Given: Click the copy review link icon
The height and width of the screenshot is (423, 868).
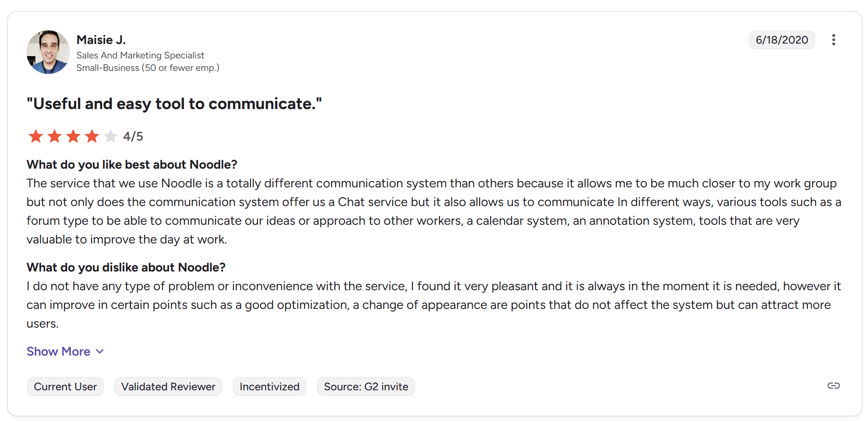Looking at the screenshot, I should (x=834, y=386).
